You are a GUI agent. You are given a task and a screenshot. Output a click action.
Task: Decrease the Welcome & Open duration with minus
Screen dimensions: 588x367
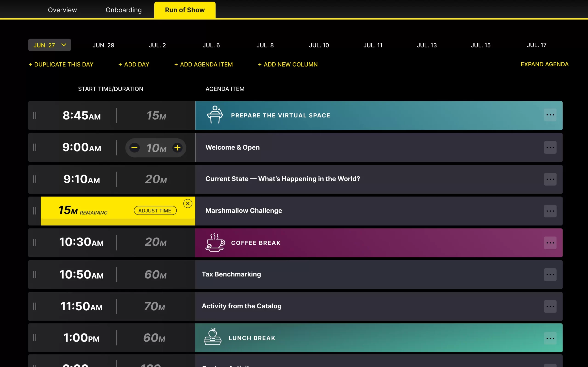134,147
